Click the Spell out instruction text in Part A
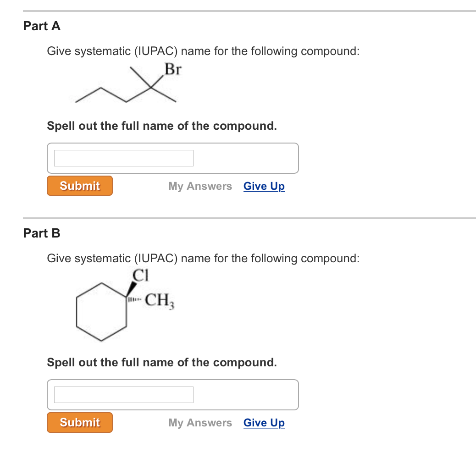This screenshot has height=453, width=476. coord(161,126)
